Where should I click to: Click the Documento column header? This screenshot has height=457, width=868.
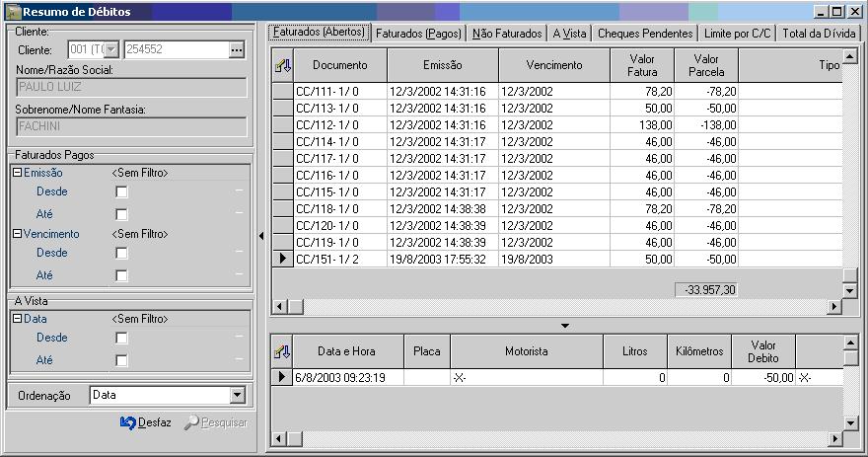[x=339, y=65]
